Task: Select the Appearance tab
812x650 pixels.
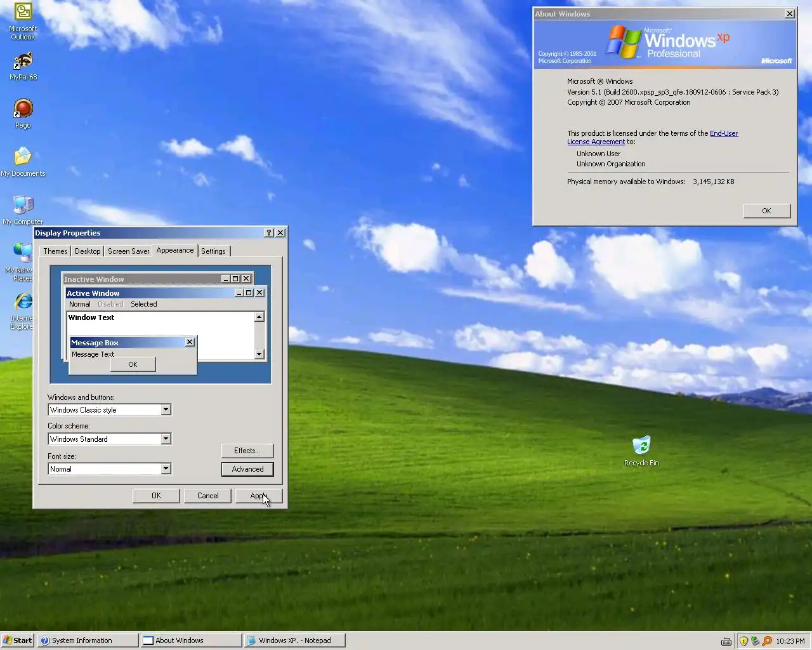Action: (175, 250)
